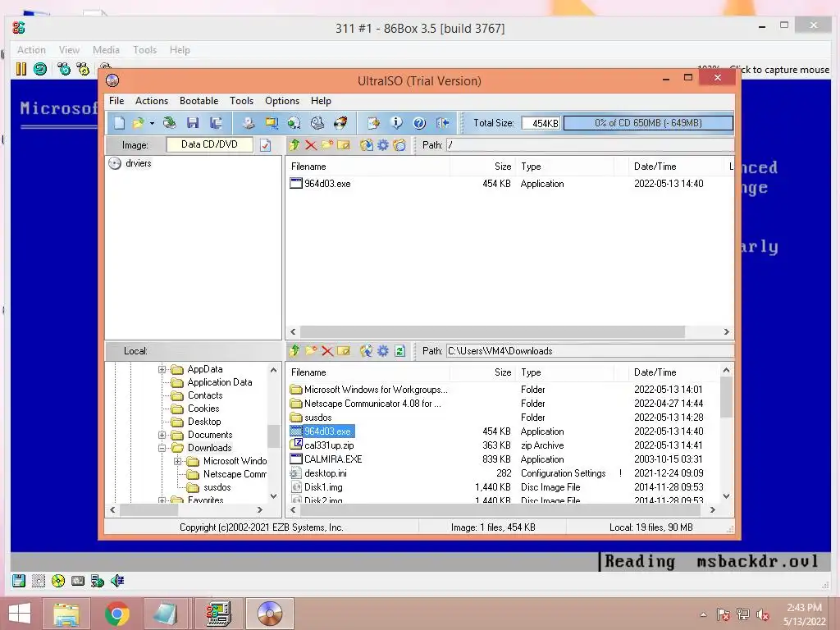
Task: Open the Media menu in 86Box window
Action: tap(106, 50)
